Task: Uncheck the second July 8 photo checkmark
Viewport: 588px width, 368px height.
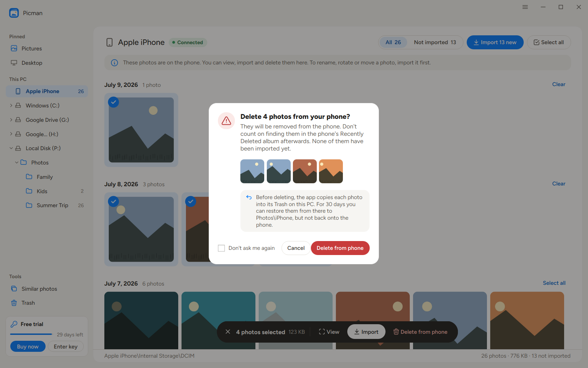Action: (191, 201)
